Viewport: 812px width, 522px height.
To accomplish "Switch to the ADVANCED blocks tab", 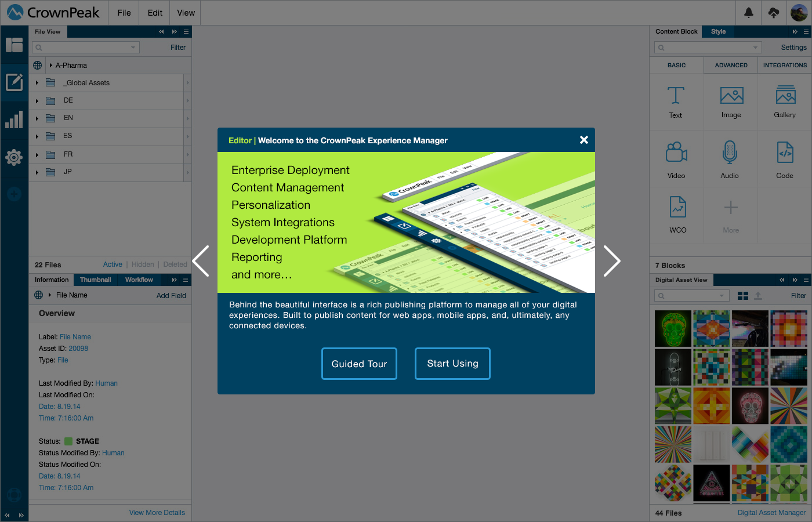I will point(731,66).
